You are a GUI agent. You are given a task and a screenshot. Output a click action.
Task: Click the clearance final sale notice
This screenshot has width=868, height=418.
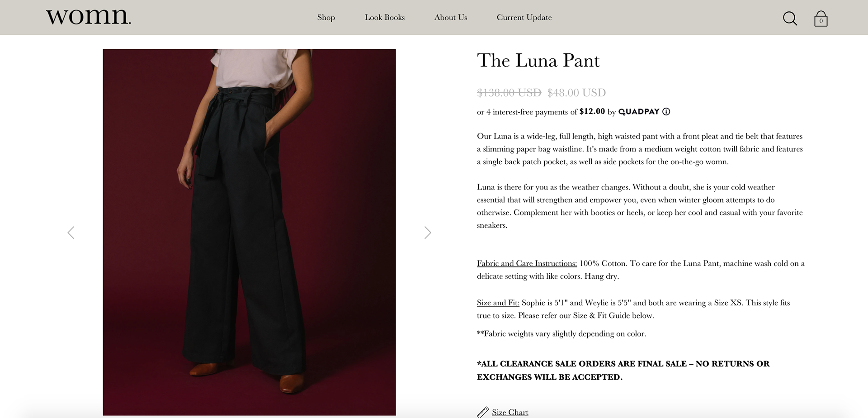623,370
